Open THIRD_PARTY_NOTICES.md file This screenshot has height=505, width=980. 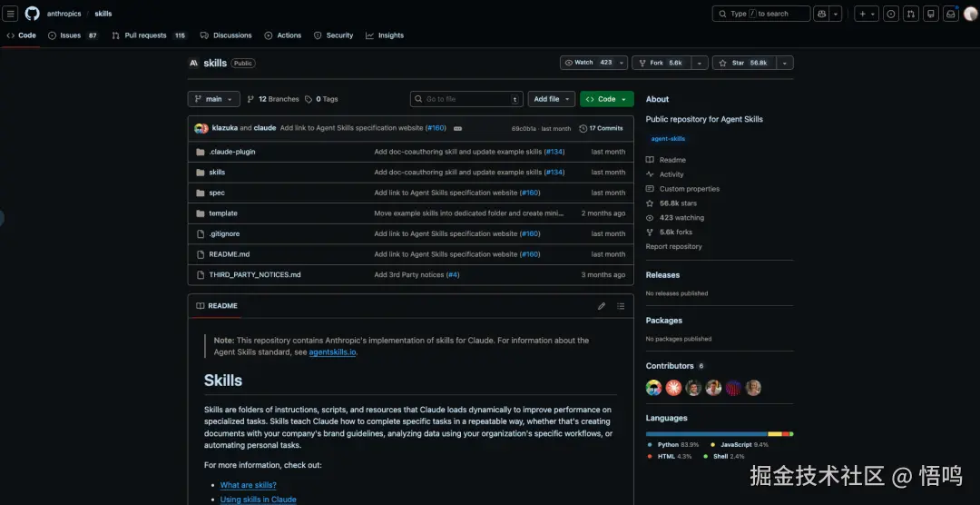point(255,274)
